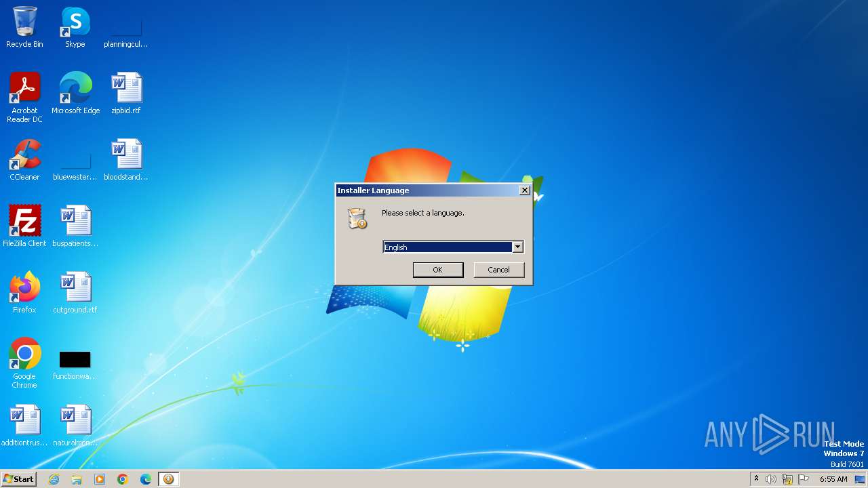Switch to the installer taskbar button
Image resolution: width=868 pixels, height=488 pixels.
[x=168, y=479]
